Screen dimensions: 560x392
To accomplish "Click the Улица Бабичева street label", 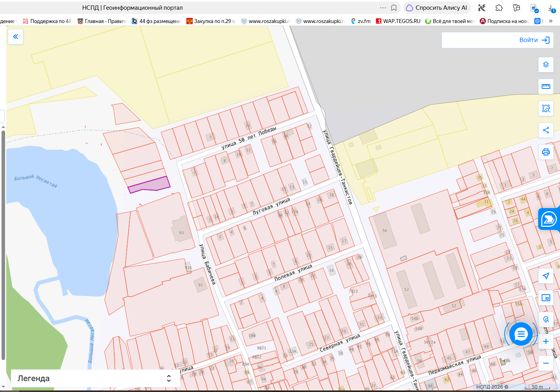I will (x=208, y=264).
